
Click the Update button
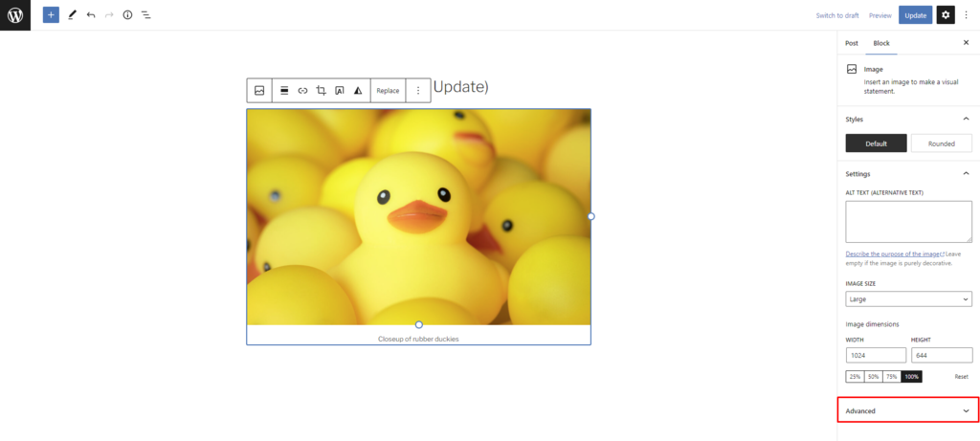pos(915,15)
